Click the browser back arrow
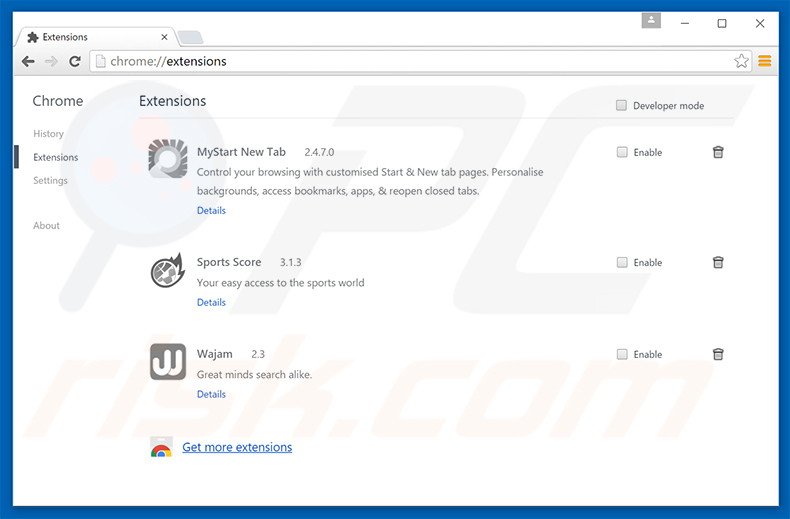Image resolution: width=790 pixels, height=519 pixels. (x=28, y=61)
